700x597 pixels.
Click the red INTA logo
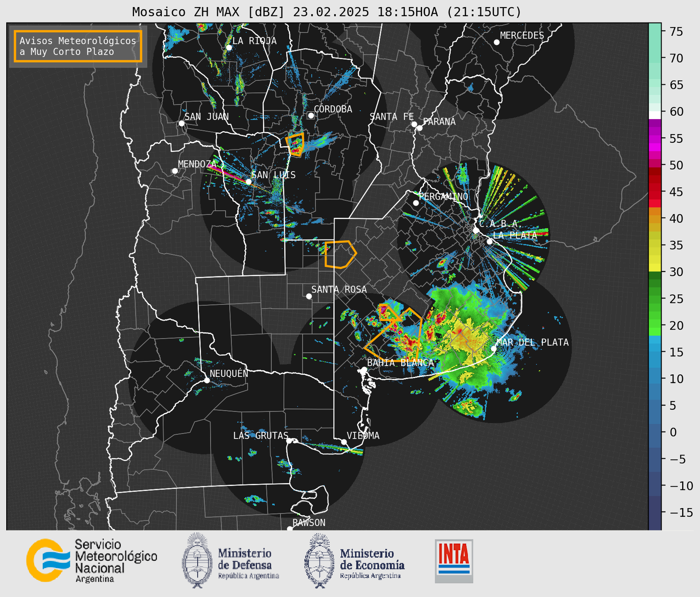(x=454, y=561)
